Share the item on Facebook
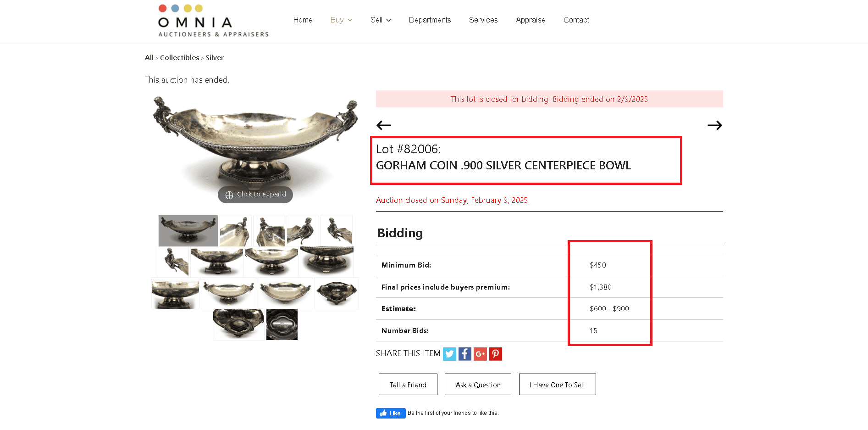The height and width of the screenshot is (430, 868). (464, 354)
